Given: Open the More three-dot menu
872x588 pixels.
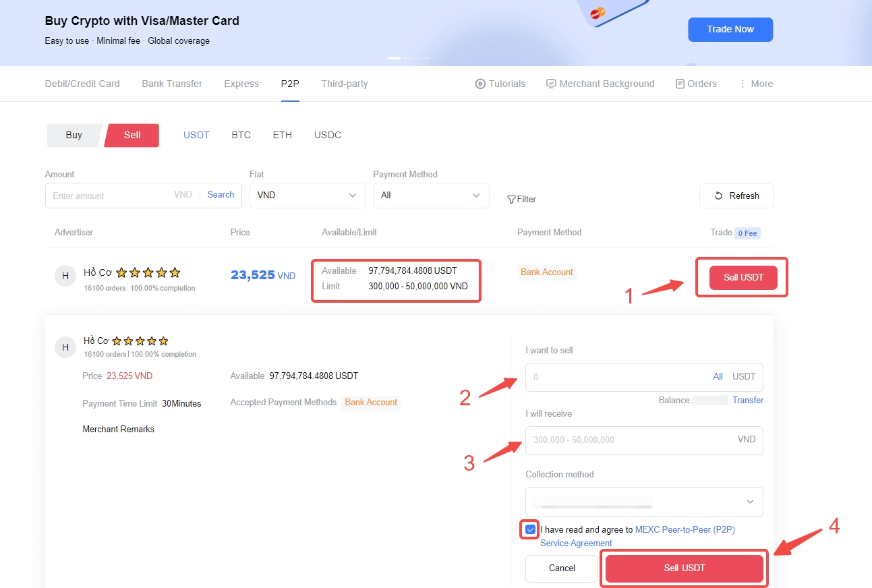Looking at the screenshot, I should [743, 84].
